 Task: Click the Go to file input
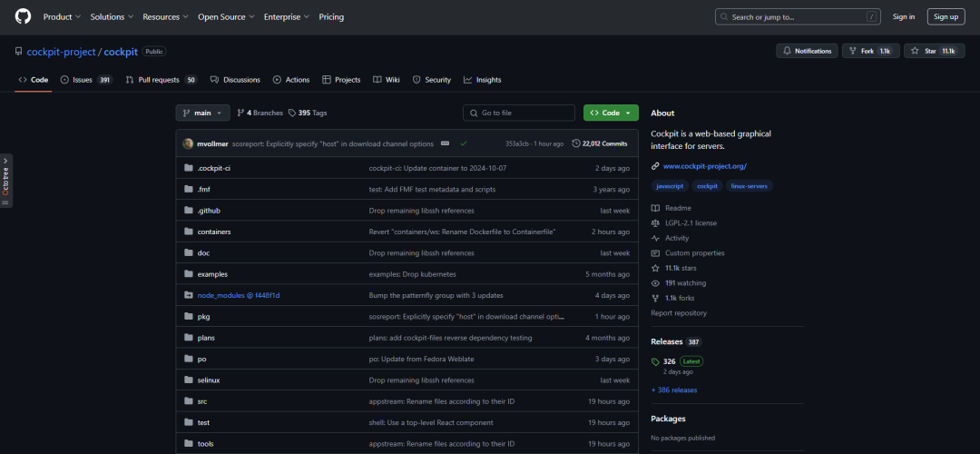click(519, 113)
